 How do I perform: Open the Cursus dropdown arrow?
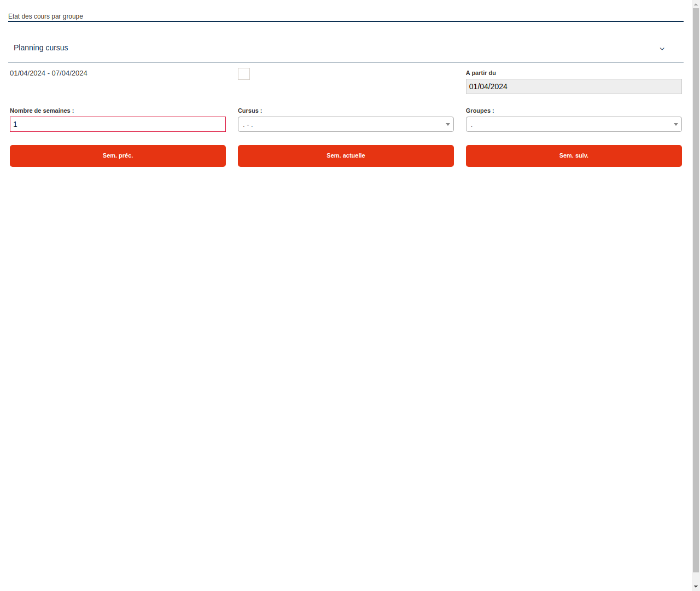coord(447,124)
